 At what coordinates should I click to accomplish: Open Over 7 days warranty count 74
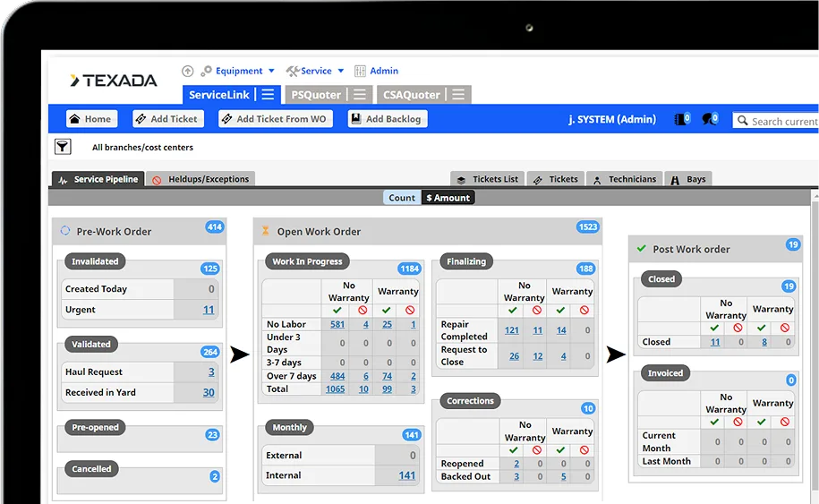(387, 375)
